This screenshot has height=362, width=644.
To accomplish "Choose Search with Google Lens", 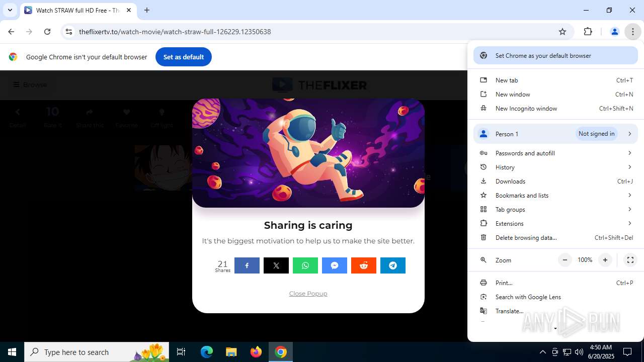I will point(555,297).
